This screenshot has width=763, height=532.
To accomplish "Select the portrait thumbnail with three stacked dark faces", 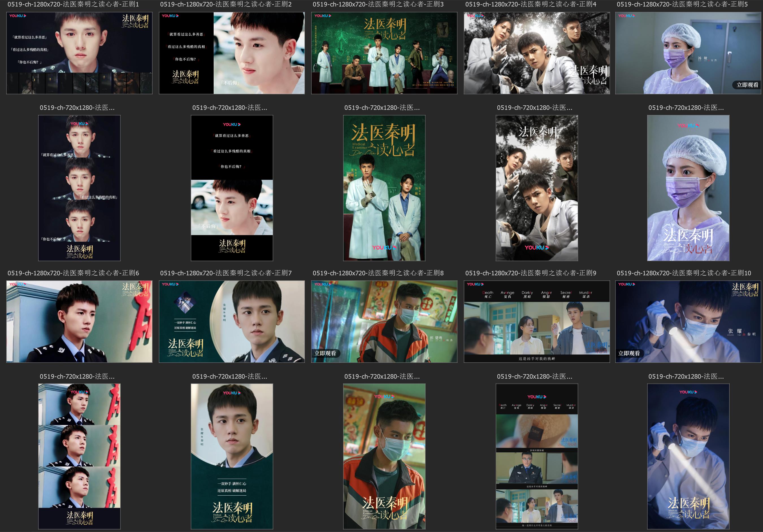I will [79, 188].
